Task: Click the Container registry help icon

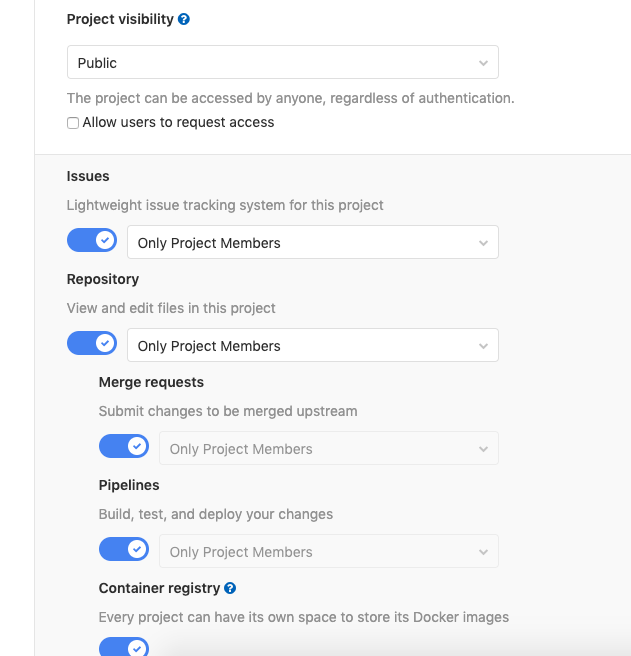Action: [230, 588]
